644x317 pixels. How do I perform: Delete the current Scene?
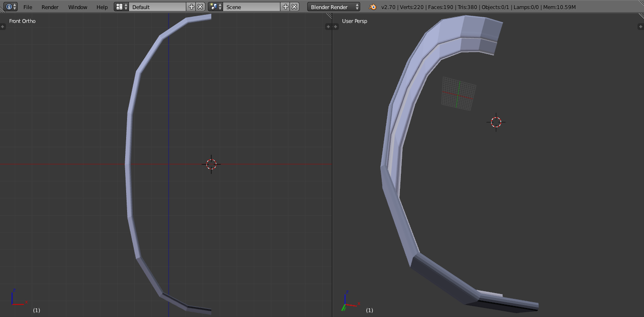pyautogui.click(x=294, y=7)
